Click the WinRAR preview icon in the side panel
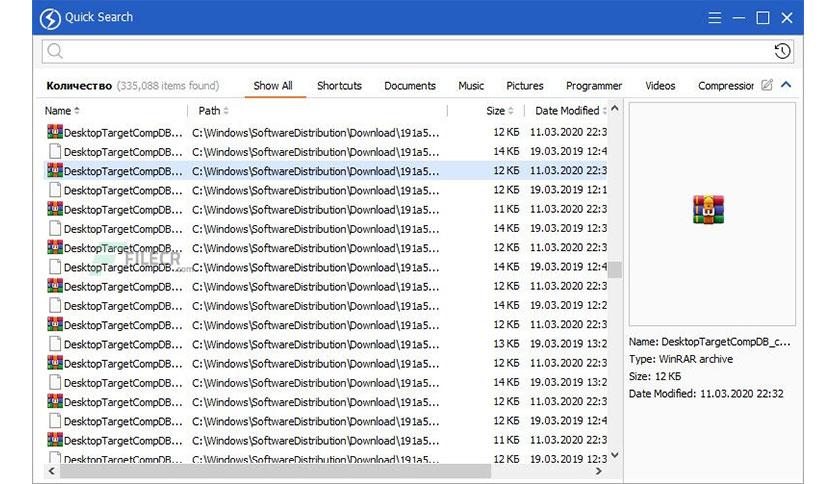 709,209
